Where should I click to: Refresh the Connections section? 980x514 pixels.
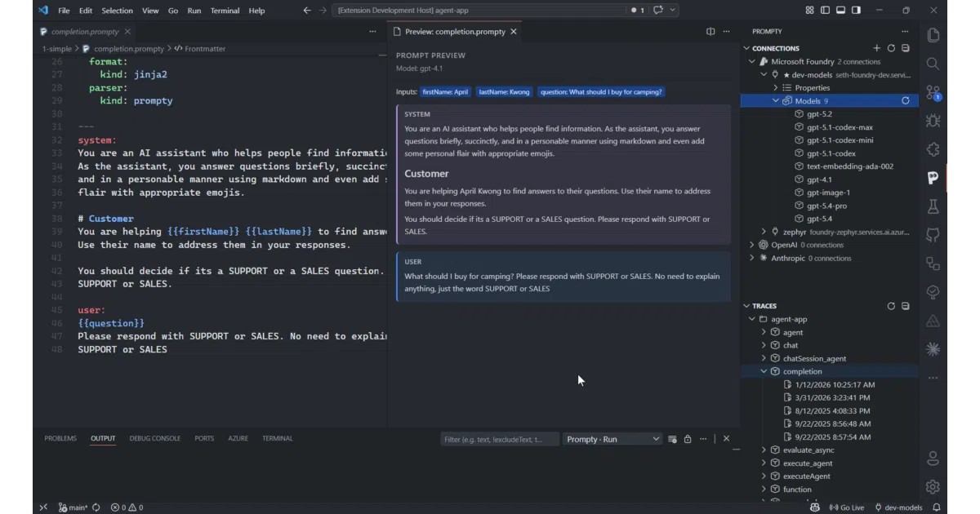(891, 48)
